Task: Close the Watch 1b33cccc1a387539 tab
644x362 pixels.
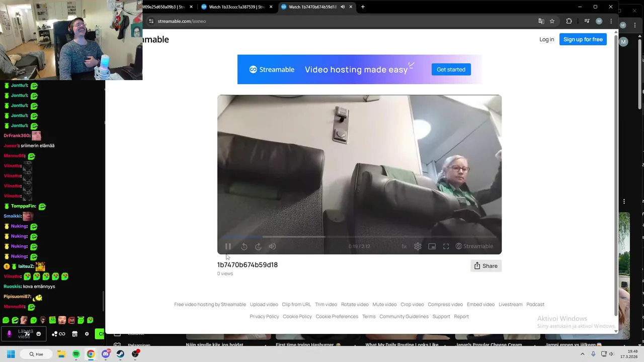Action: point(271,7)
